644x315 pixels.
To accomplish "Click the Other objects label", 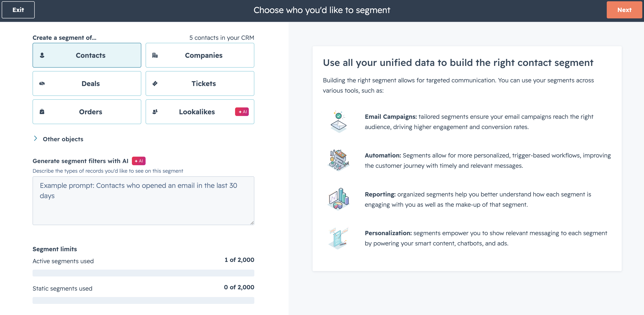I will point(63,139).
